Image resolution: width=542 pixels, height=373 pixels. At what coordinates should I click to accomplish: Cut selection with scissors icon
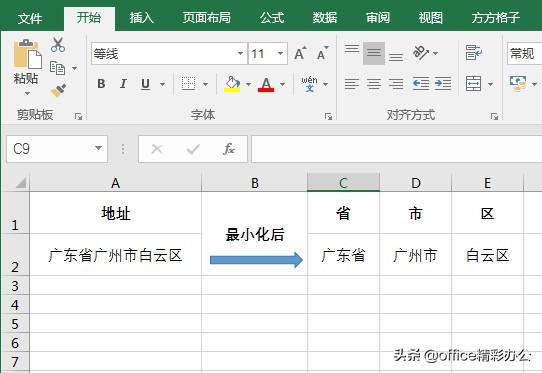pyautogui.click(x=58, y=45)
